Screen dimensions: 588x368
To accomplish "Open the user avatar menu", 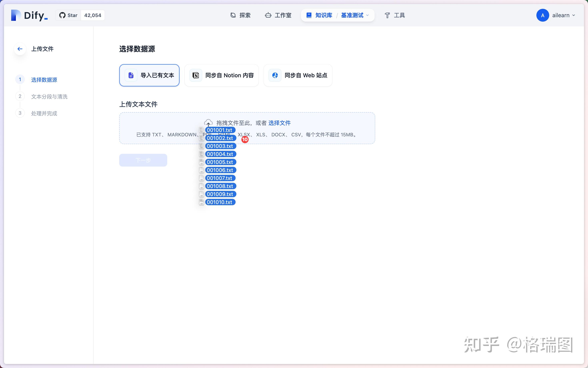I will click(x=543, y=15).
